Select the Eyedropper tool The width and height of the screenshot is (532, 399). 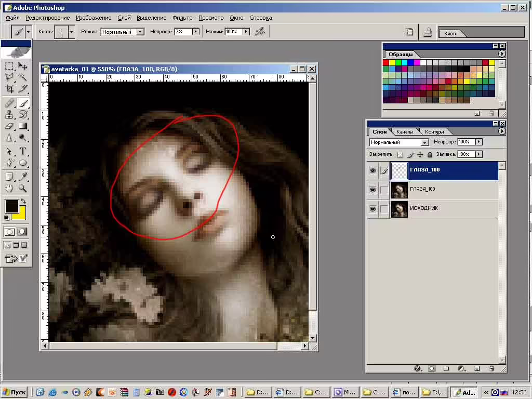(x=23, y=177)
